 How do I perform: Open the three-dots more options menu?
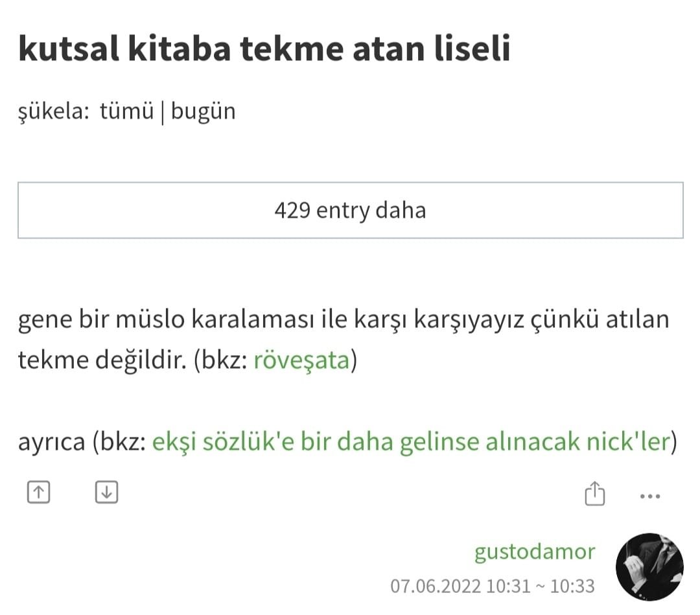(x=649, y=496)
